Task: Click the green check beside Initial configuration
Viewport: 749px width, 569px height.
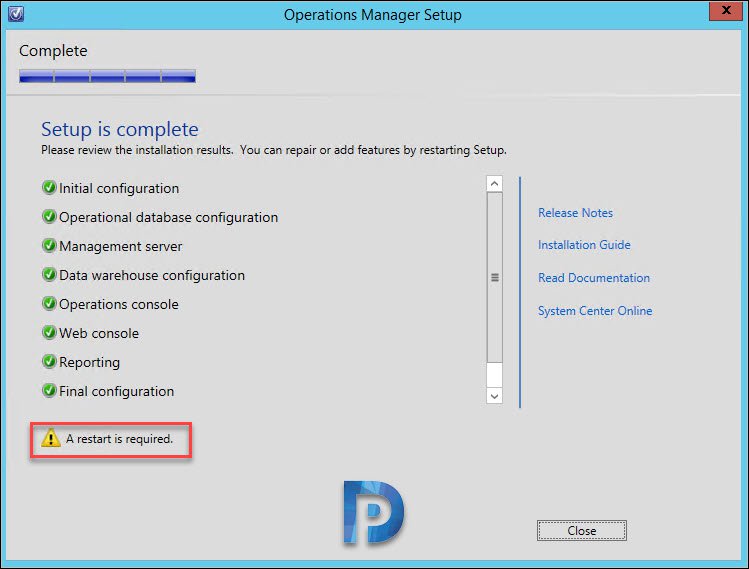Action: click(49, 188)
